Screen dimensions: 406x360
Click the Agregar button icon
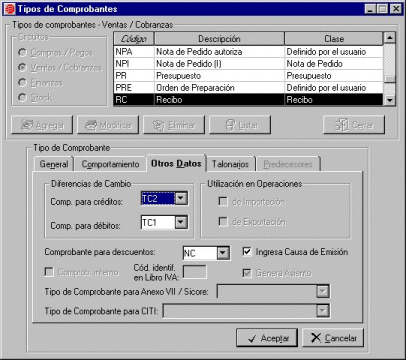coord(27,125)
